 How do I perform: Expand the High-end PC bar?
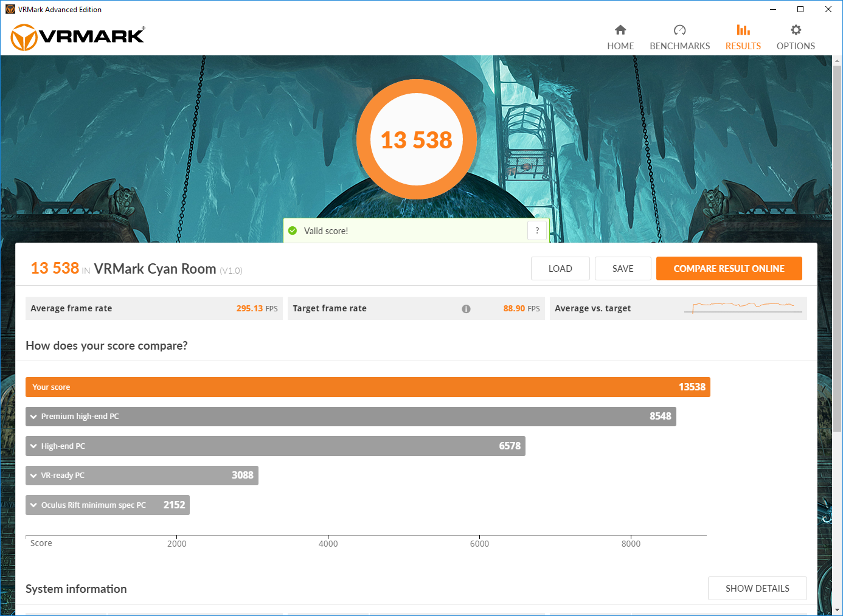click(276, 446)
